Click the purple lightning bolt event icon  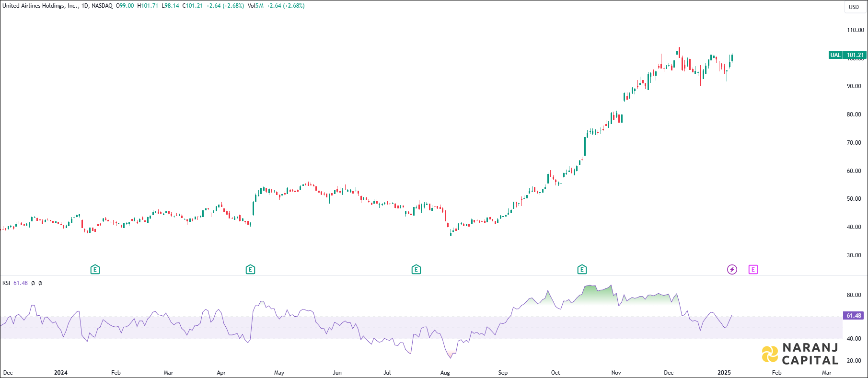point(732,270)
